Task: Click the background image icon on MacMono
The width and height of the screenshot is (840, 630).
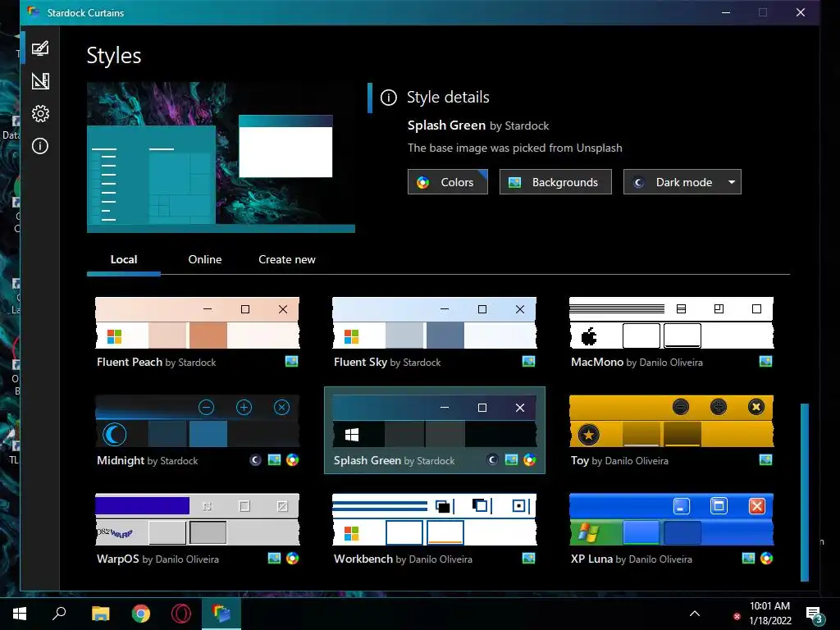Action: pyautogui.click(x=765, y=362)
